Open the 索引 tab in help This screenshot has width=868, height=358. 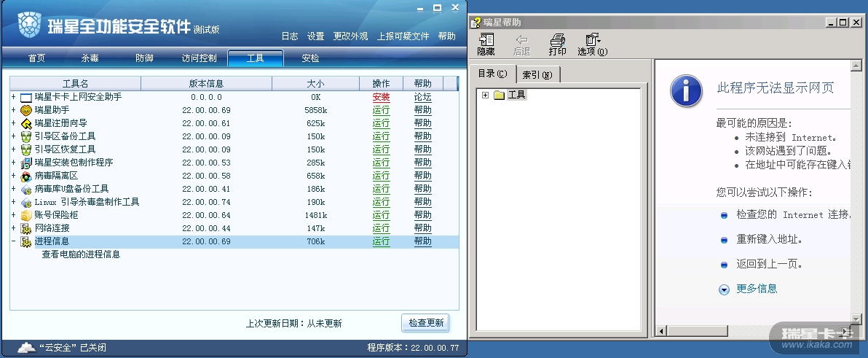tap(537, 74)
